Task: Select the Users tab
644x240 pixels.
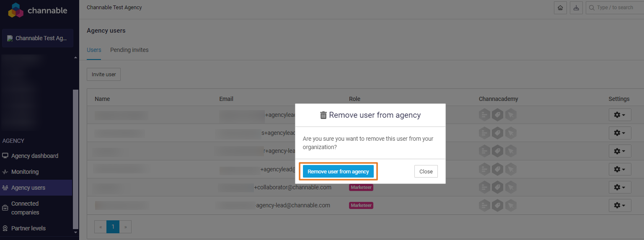Action: [94, 50]
